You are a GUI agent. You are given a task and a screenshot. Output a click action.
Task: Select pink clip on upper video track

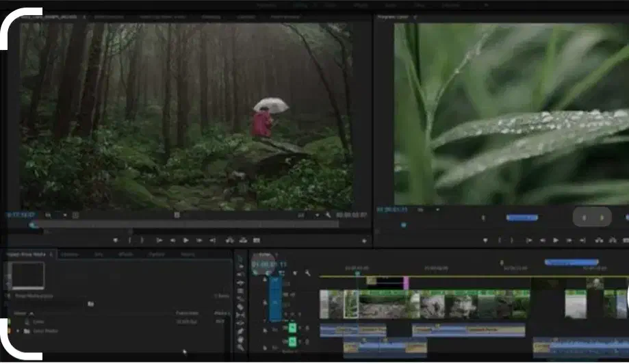point(405,282)
